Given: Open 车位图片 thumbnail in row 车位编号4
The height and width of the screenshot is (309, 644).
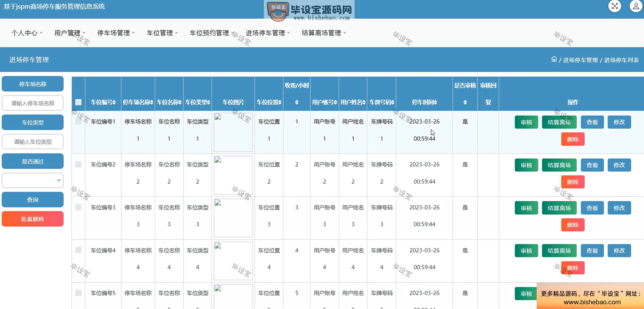Looking at the screenshot, I should 233,261.
